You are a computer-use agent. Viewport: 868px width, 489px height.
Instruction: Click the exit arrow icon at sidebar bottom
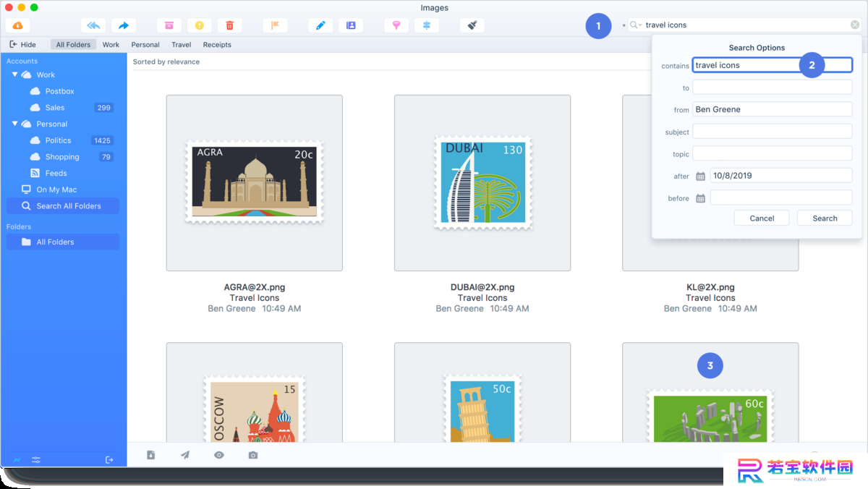click(109, 460)
